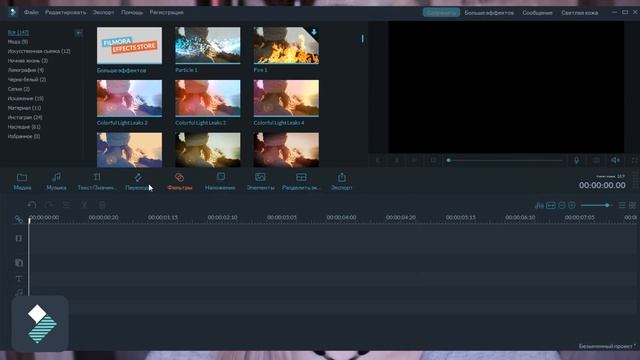Click the microphone voiceover icon under preview
Viewport: 640px width, 360px height.
[576, 160]
